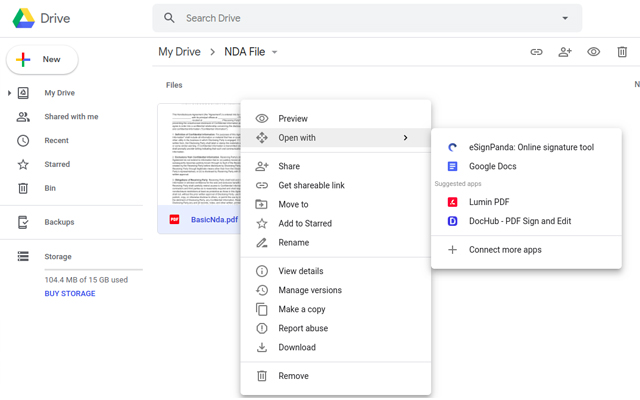Open Storage in sidebar
Viewport: 640px width, 400px height.
58,256
